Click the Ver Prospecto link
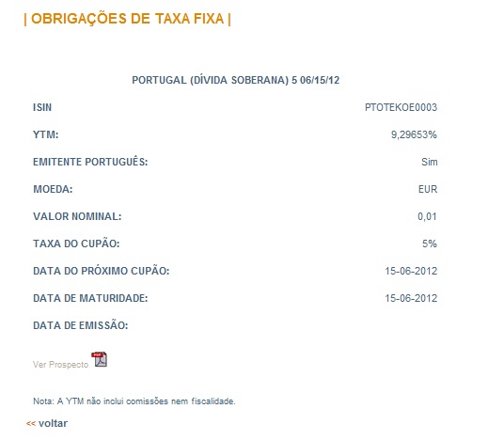This screenshot has width=504, height=440. point(60,365)
